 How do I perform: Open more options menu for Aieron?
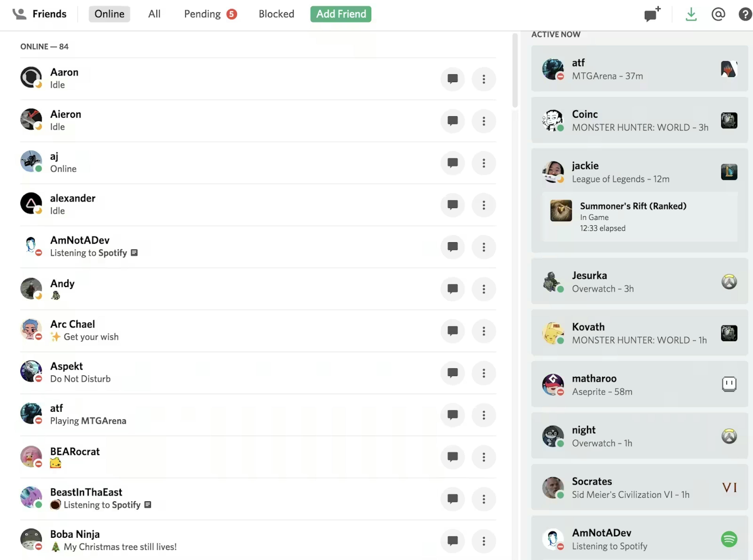click(484, 121)
